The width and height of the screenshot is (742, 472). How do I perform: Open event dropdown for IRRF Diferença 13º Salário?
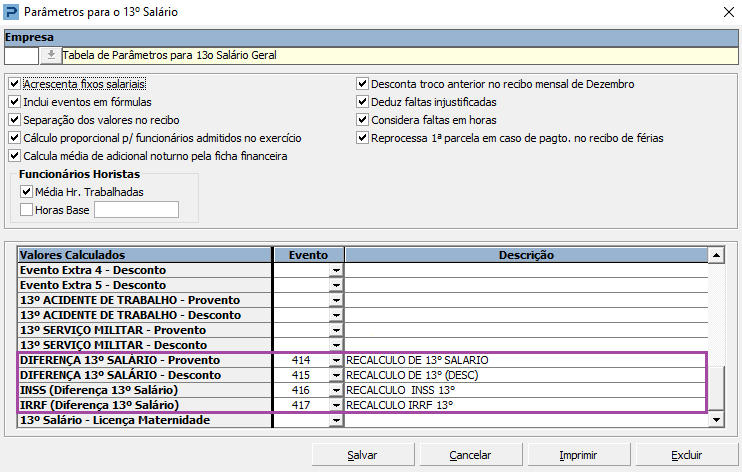click(336, 405)
